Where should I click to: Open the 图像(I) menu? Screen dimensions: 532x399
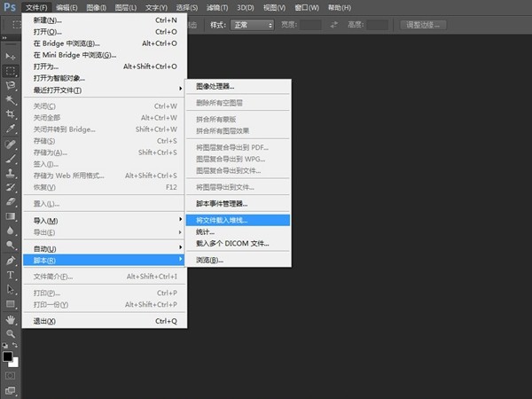(96, 7)
